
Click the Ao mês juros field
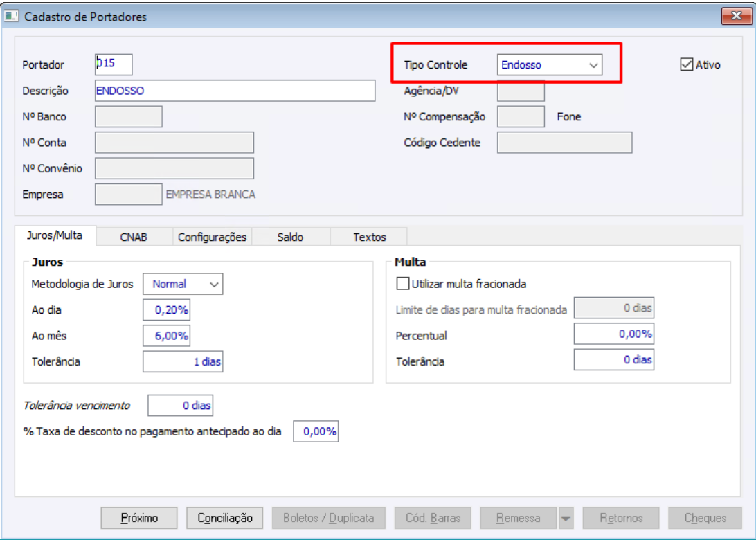[166, 336]
